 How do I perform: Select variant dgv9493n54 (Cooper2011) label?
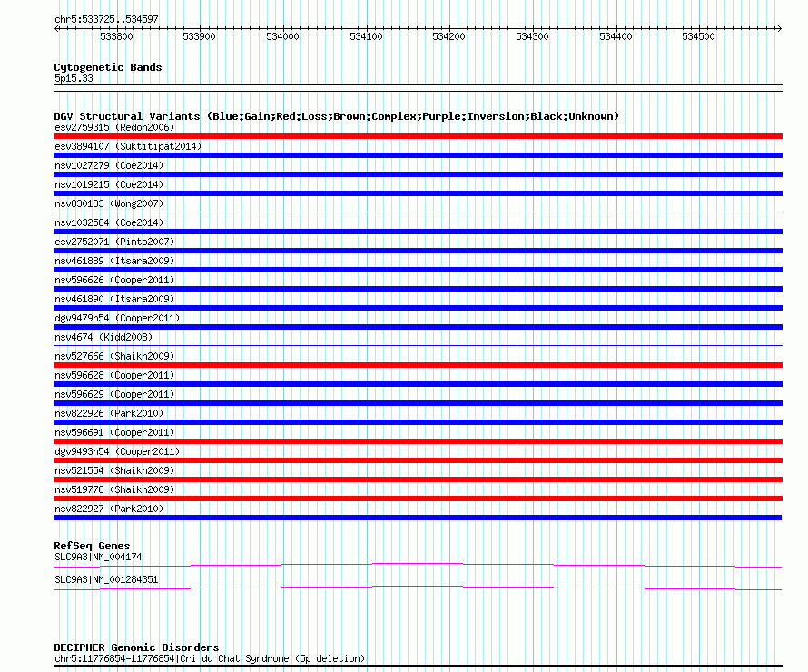(117, 451)
